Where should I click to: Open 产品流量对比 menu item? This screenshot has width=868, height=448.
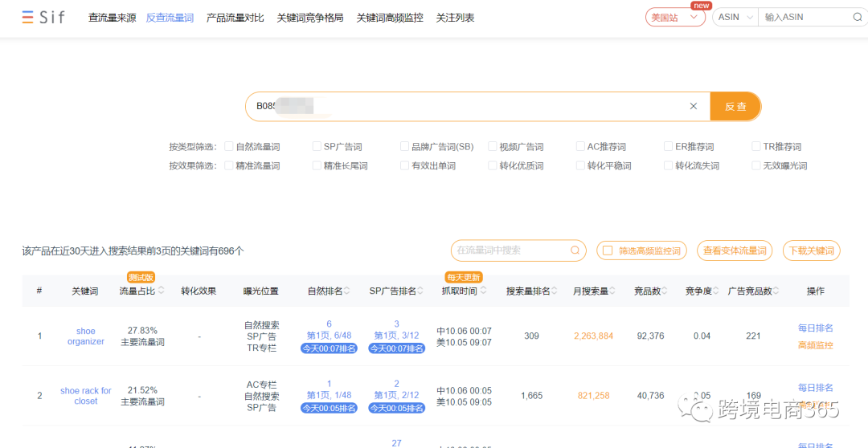235,18
